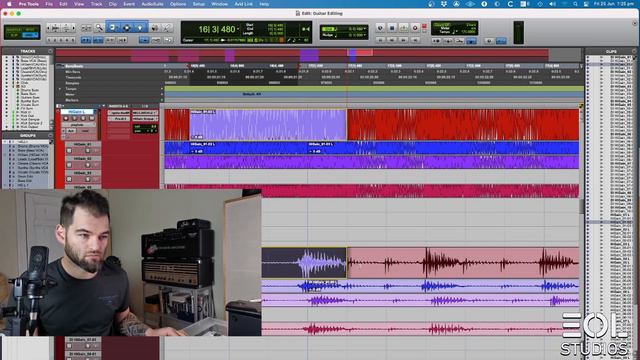Viewport: 640px width, 360px height.
Task: Click the Universe view overview strip
Action: (318, 55)
